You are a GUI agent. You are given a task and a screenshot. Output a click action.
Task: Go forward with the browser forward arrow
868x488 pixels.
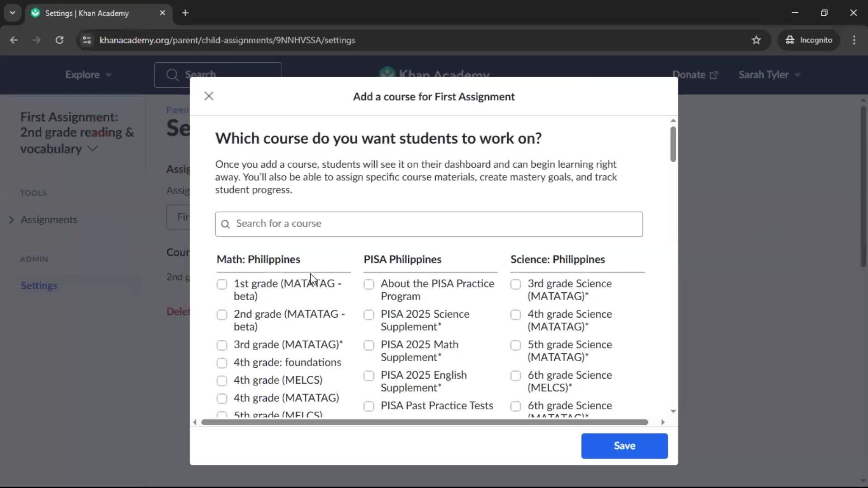[x=37, y=40]
